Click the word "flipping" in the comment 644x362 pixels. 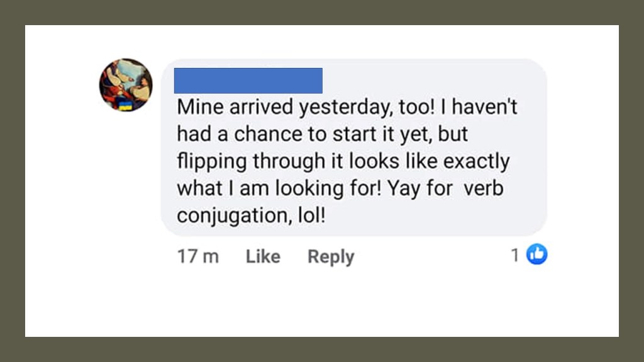[212, 162]
